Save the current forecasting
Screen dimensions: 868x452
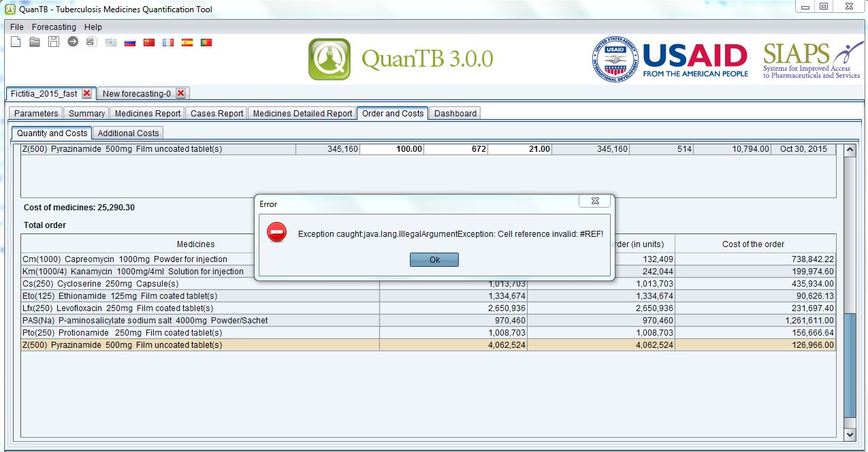[54, 42]
